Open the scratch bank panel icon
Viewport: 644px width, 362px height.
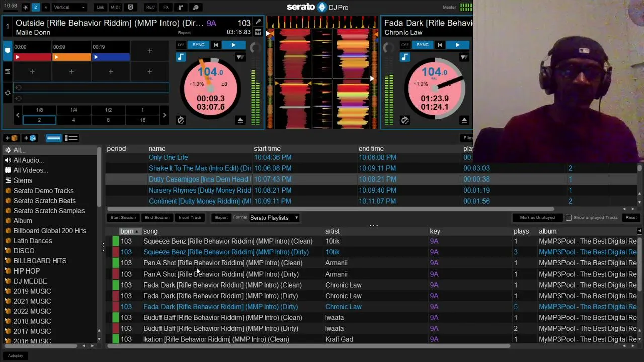(x=196, y=7)
